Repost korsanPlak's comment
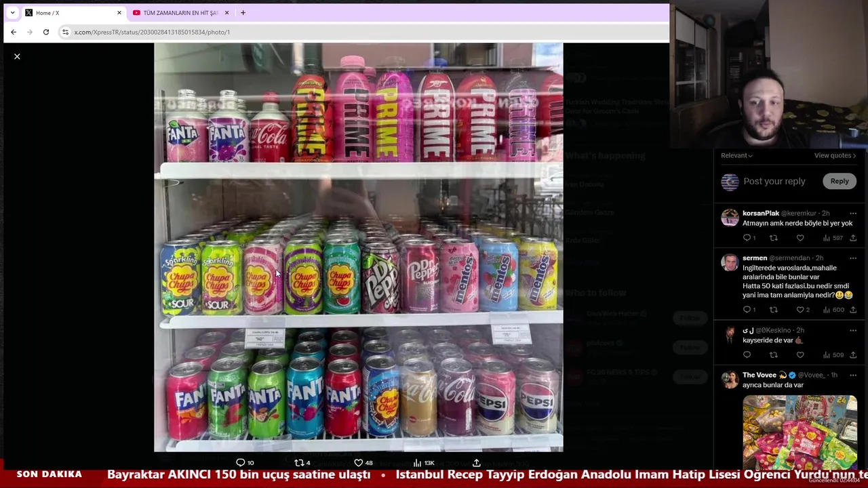Screen dimensions: 868x488 click(774, 238)
